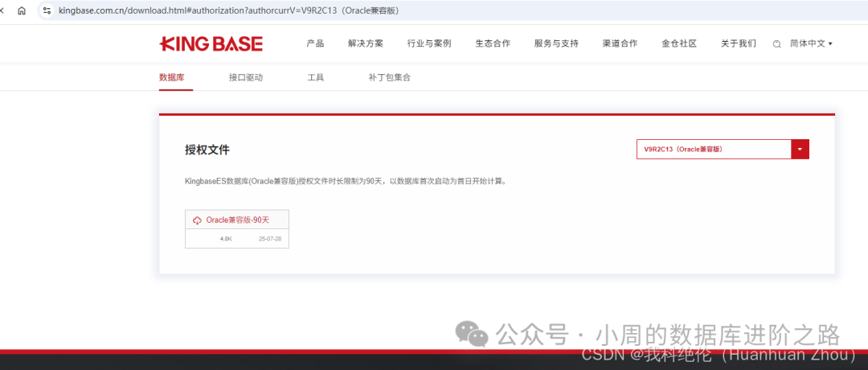Click the cloud download icon on the license card
868x370 pixels.
(x=198, y=220)
